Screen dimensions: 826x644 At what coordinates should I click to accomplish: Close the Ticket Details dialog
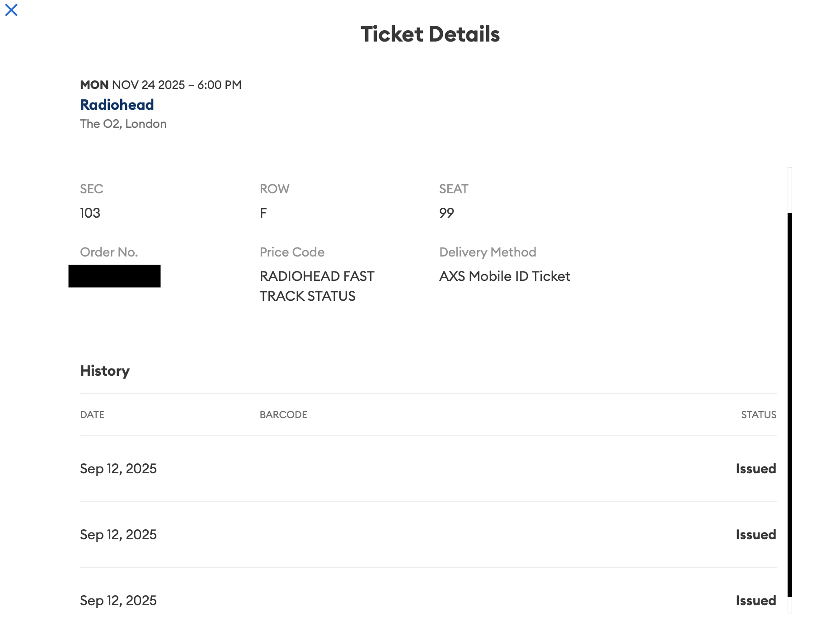tap(11, 10)
